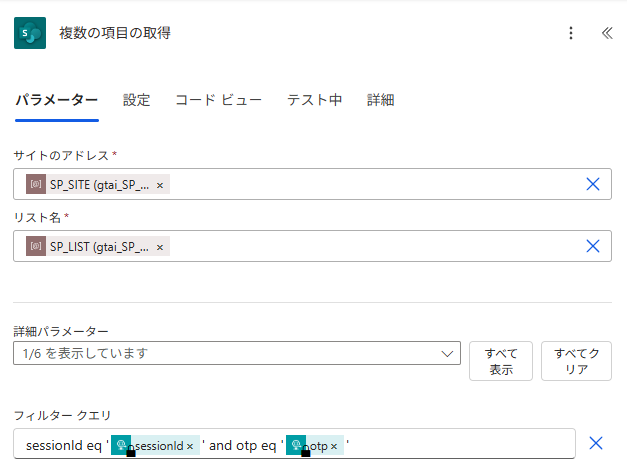Click the SP_SITE environment variable icon

36,184
